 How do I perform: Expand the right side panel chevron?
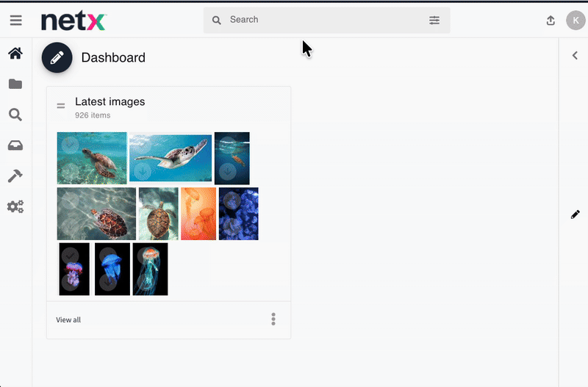click(x=574, y=56)
